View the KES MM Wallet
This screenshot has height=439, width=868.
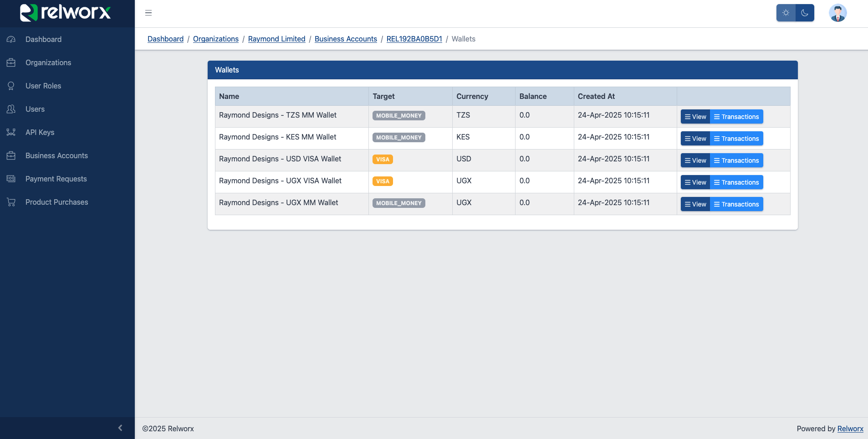(695, 139)
